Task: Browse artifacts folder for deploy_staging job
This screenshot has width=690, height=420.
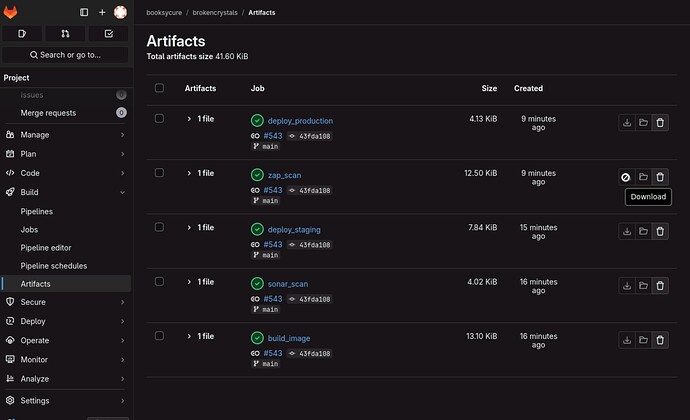Action: point(643,231)
